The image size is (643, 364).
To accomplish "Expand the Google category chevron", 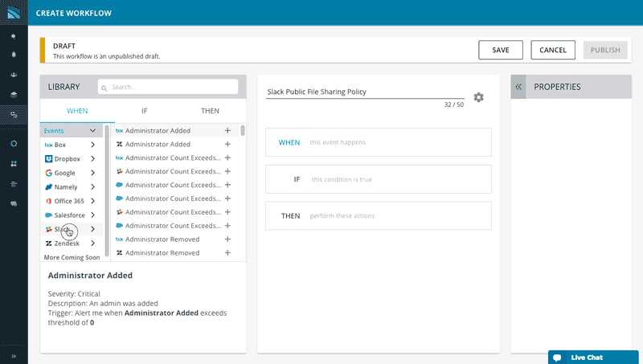I will point(92,173).
